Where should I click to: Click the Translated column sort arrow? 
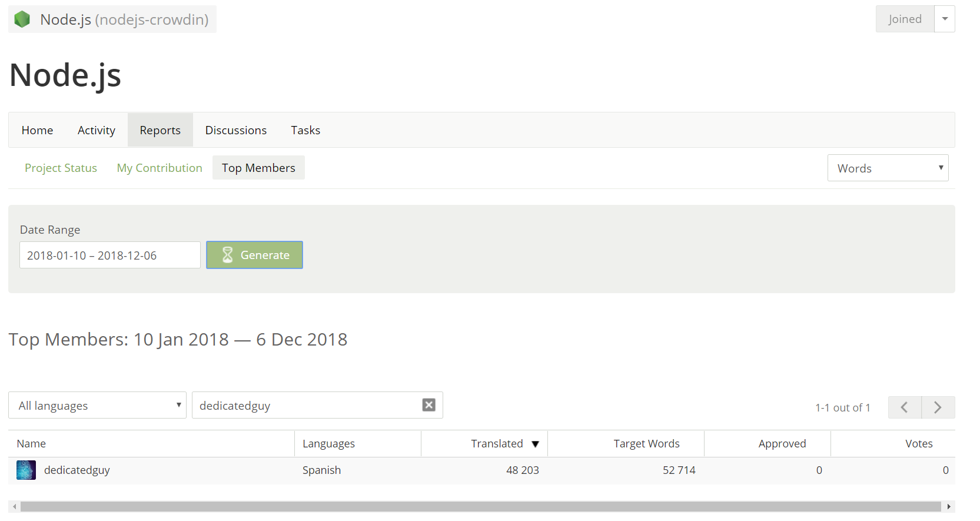click(535, 444)
